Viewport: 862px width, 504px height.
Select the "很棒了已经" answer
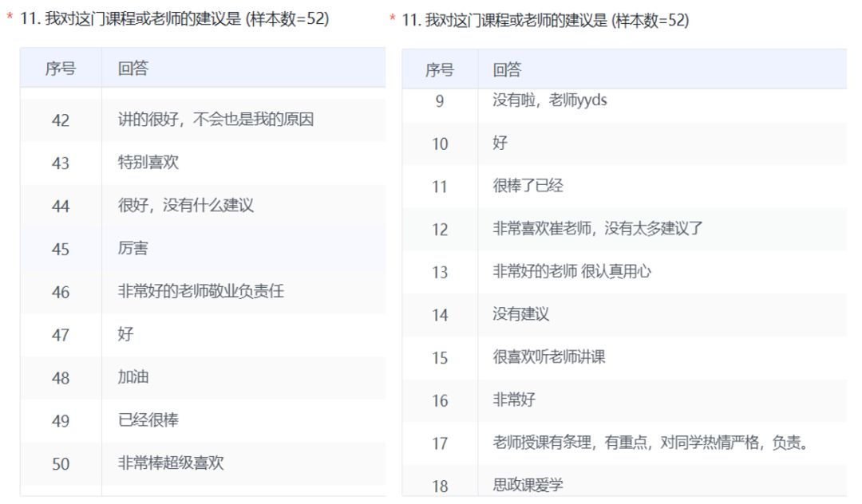coord(528,186)
